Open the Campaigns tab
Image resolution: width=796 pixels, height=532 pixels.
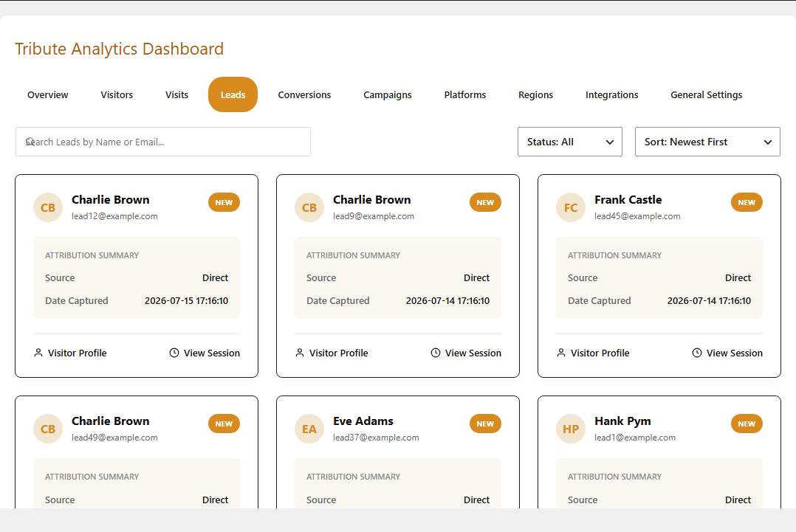point(388,95)
